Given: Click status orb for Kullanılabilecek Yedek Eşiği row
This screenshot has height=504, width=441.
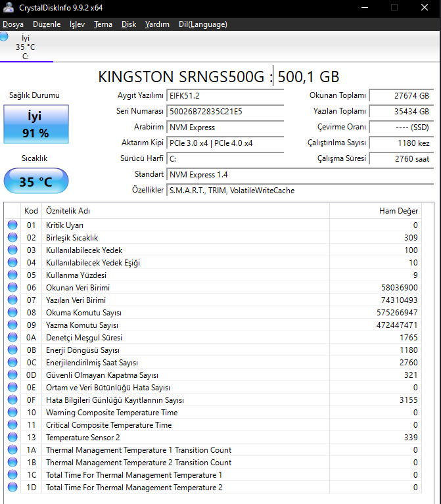Looking at the screenshot, I should [12, 263].
